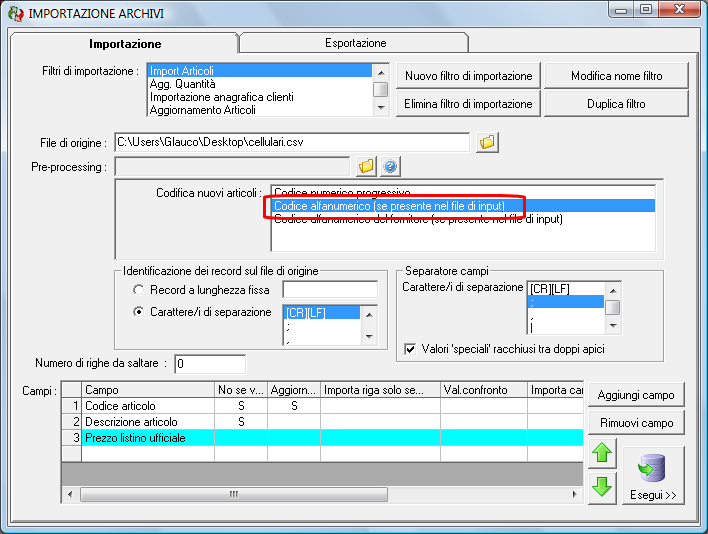Select Codice numerico progressivo option
Viewport: 708px width, 534px height.
point(463,193)
